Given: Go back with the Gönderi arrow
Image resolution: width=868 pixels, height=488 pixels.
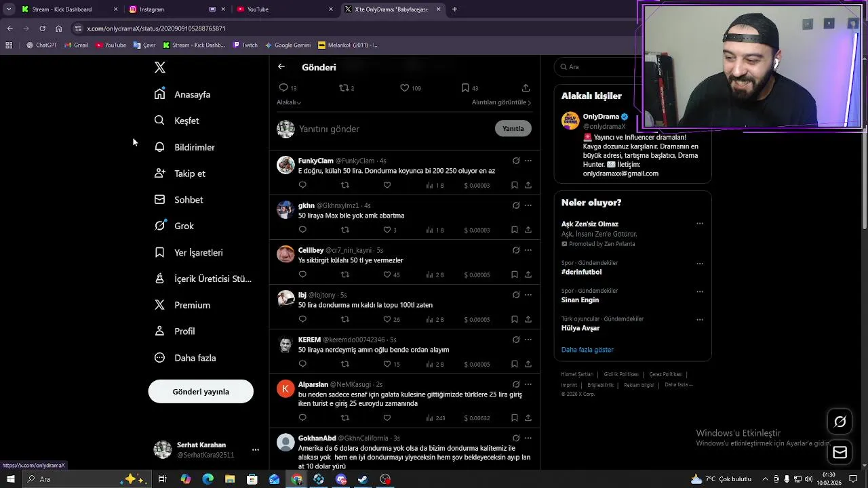Looking at the screenshot, I should pos(281,67).
